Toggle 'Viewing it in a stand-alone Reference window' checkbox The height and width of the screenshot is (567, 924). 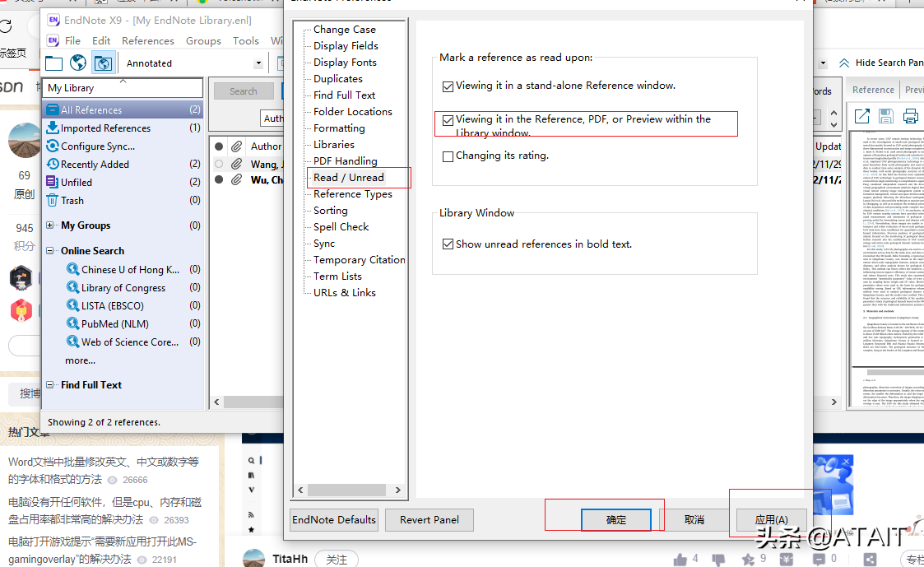tap(448, 86)
